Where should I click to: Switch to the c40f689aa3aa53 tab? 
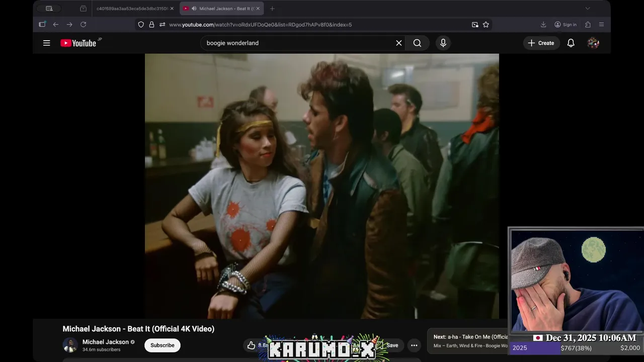(132, 9)
